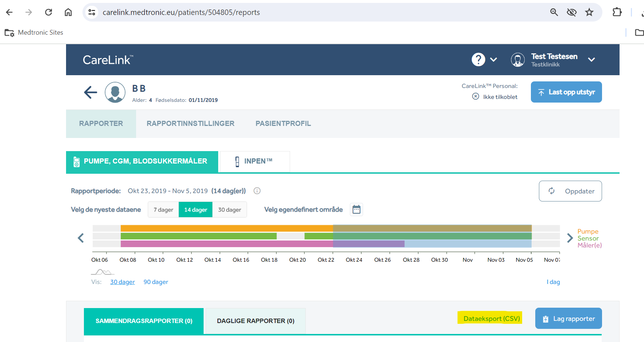
Task: Jump timeline to I dag
Action: click(553, 282)
